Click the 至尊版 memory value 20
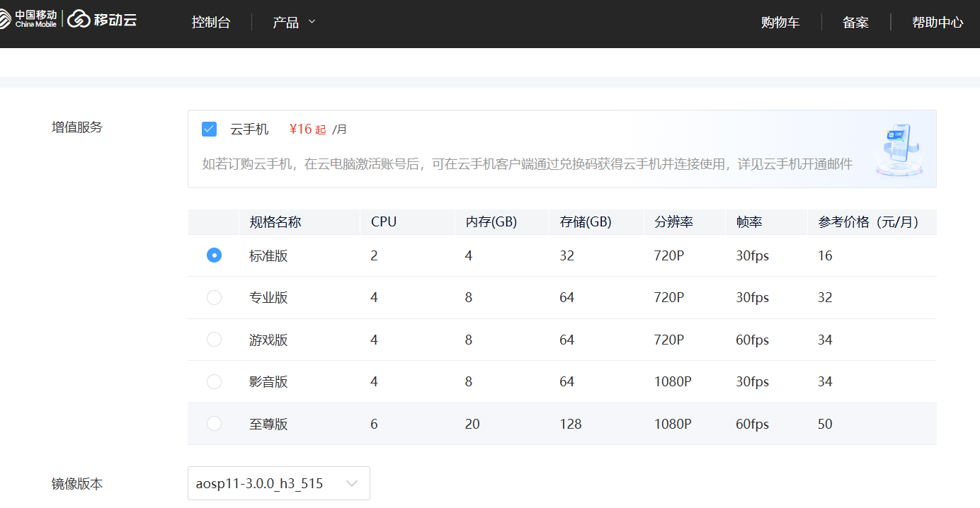Screen dimensions: 980x508 tap(472, 424)
